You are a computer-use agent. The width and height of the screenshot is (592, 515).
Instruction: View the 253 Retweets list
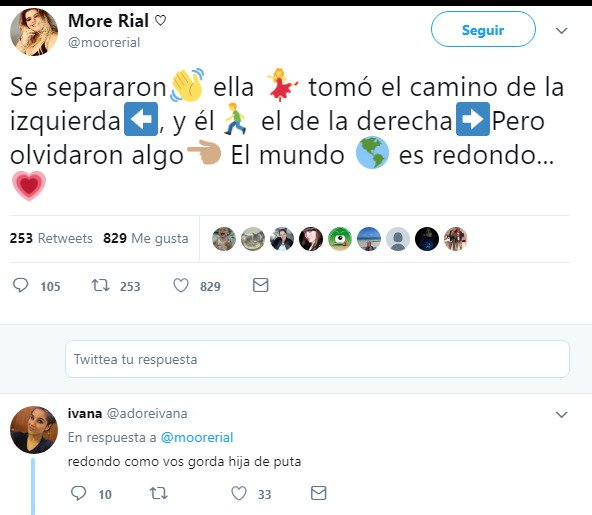[51, 238]
